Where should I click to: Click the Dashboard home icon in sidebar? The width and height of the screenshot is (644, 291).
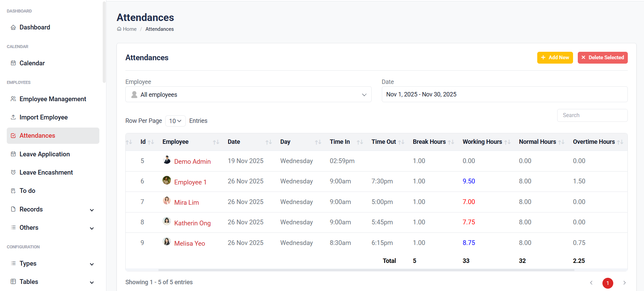[13, 27]
